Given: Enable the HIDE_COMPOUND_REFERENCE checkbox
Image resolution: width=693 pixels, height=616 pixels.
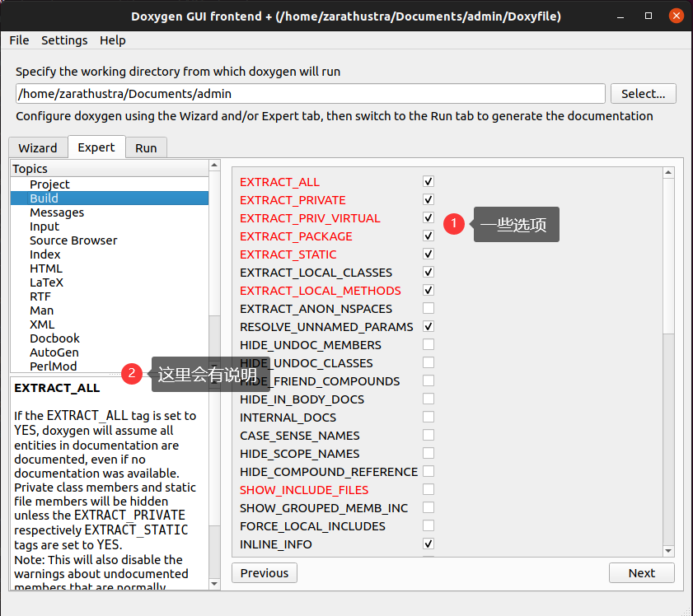Looking at the screenshot, I should (428, 471).
